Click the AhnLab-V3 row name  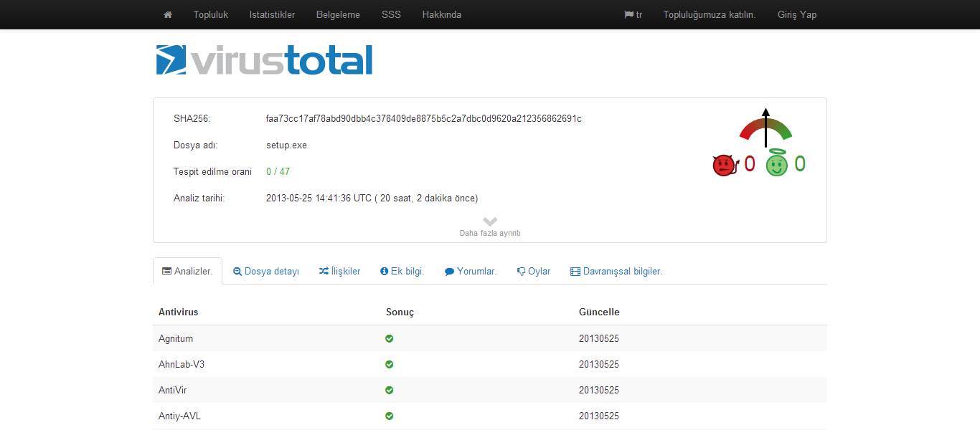click(182, 364)
